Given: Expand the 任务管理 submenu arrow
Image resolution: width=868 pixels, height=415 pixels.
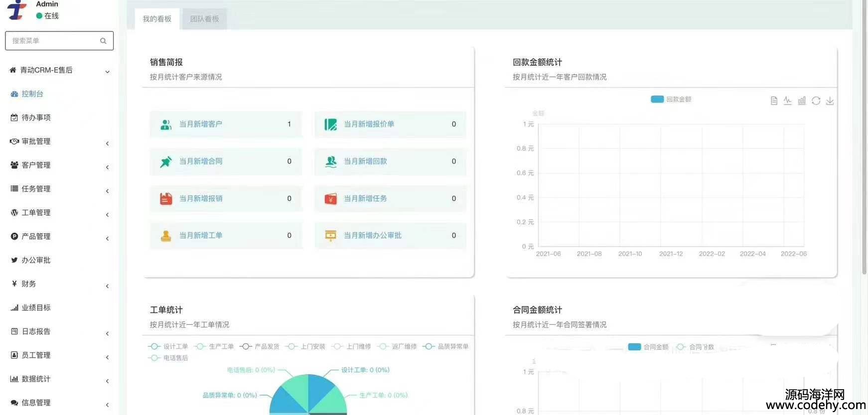Looking at the screenshot, I should 107,191.
